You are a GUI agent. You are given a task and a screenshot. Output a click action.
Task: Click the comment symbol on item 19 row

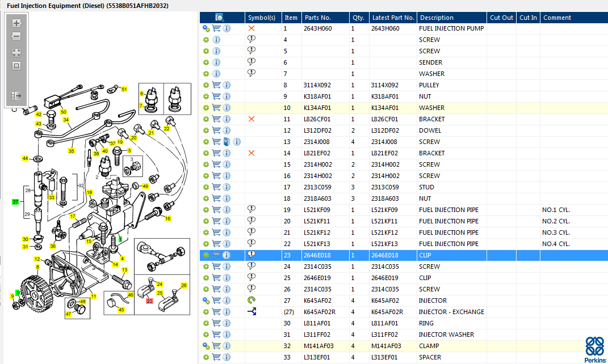click(251, 210)
